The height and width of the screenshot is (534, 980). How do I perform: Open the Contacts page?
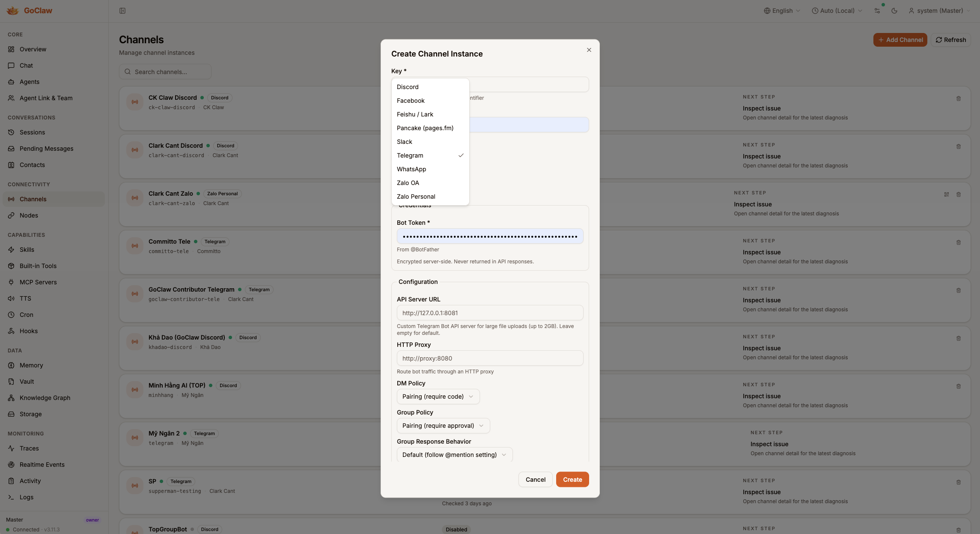(54, 165)
